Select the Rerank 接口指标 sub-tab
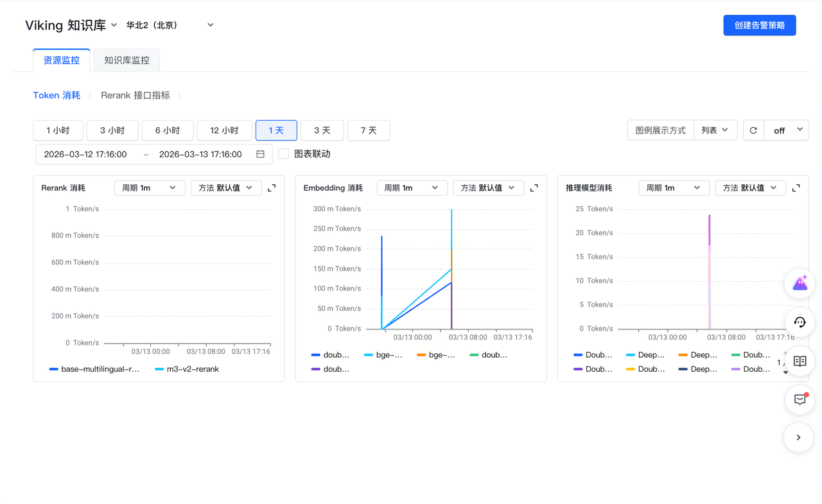 [136, 95]
